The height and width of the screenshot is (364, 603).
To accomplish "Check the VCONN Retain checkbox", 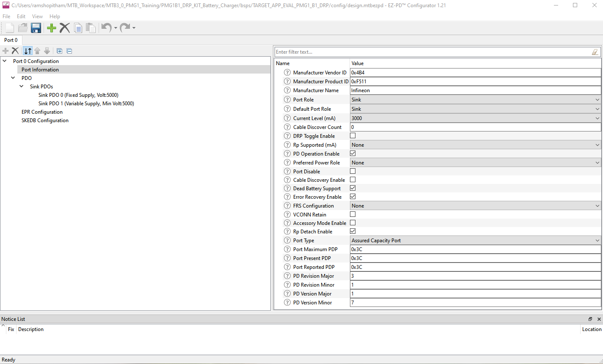I will [353, 214].
